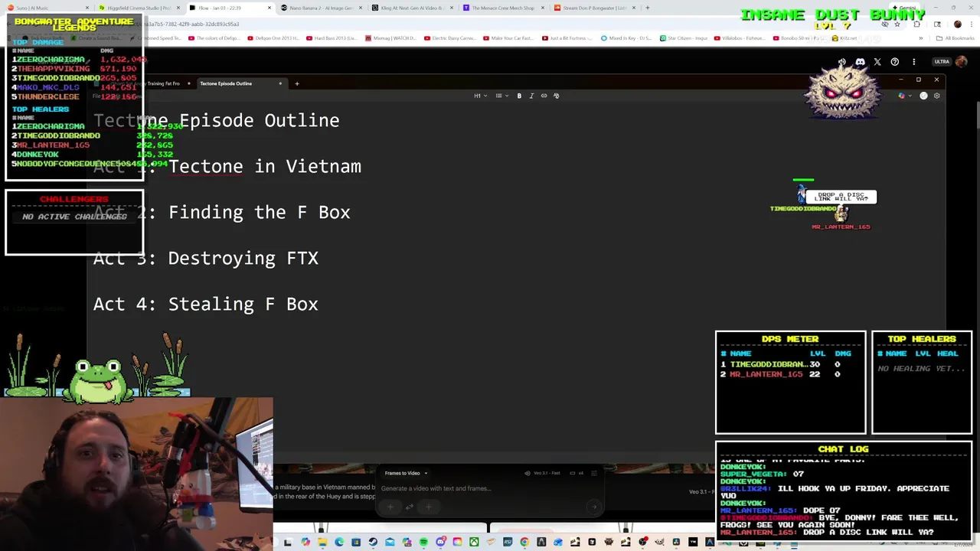The height and width of the screenshot is (551, 980).
Task: Open Microsoft Edge from the taskbar
Action: 339,543
